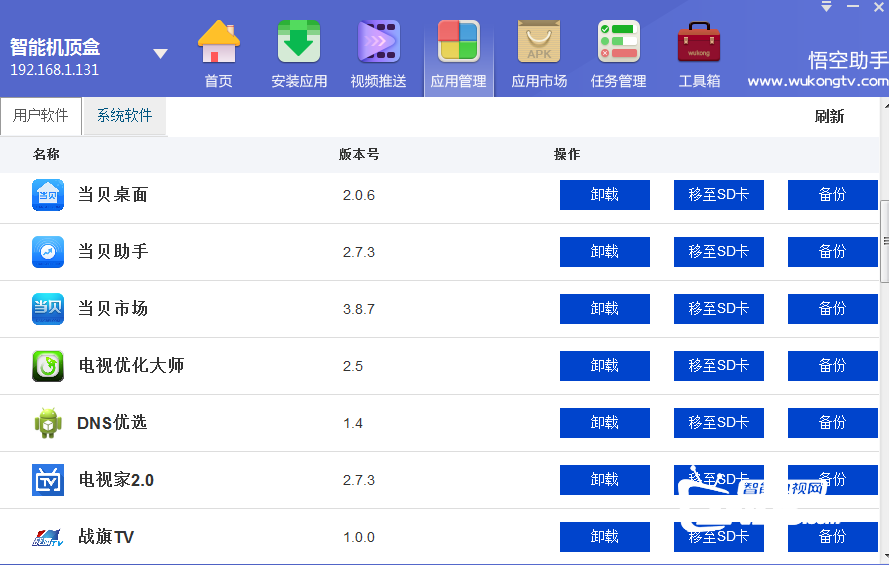
Task: Select the 当贝桌面 name text
Action: tap(113, 195)
